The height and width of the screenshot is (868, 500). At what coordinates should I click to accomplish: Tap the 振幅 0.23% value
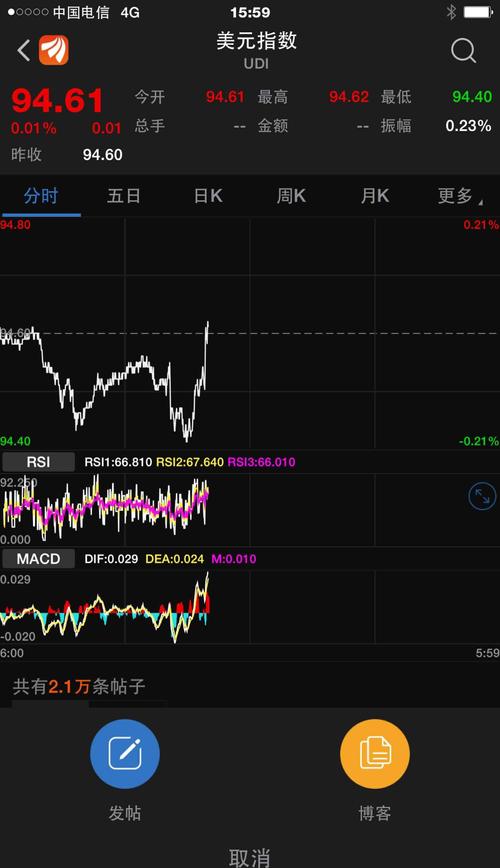[x=468, y=126]
